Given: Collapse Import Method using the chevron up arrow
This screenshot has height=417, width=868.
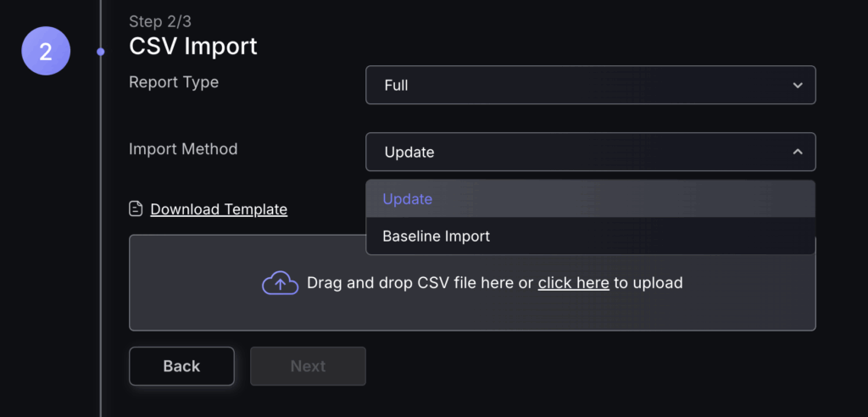Looking at the screenshot, I should click(x=797, y=153).
